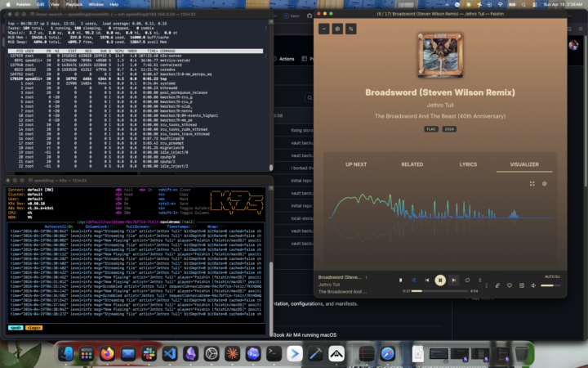Screen dimensions: 588x368
Task: Open the Terminal app in the dock
Action: [274, 354]
